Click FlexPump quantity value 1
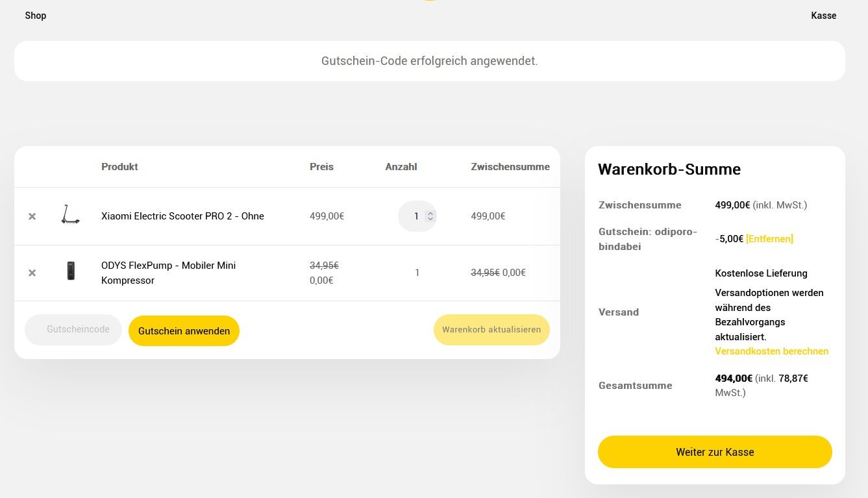868x498 pixels. (417, 273)
